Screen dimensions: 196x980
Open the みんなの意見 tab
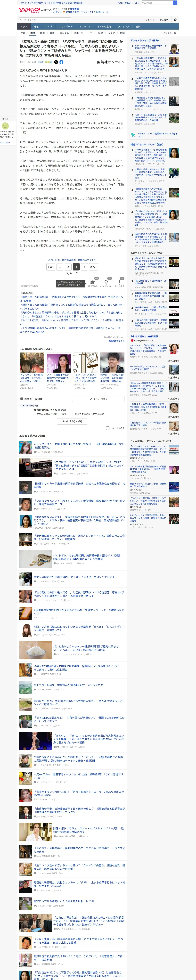coord(104,27)
